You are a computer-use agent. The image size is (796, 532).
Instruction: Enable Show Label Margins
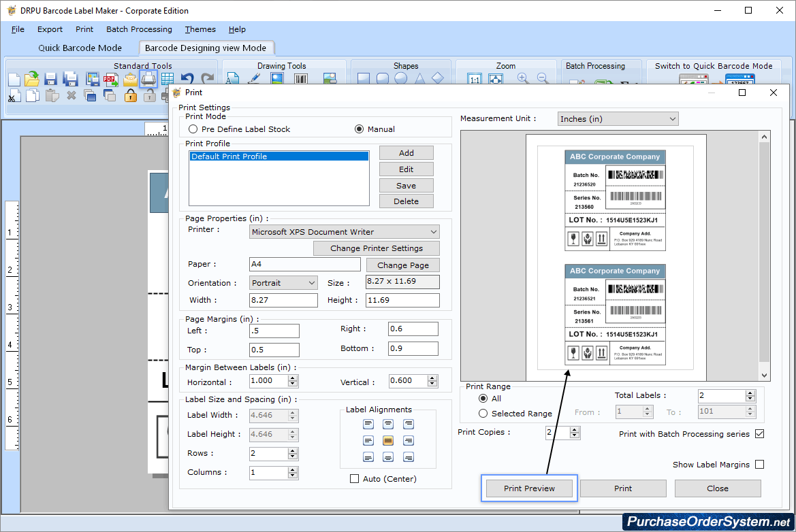tap(758, 464)
